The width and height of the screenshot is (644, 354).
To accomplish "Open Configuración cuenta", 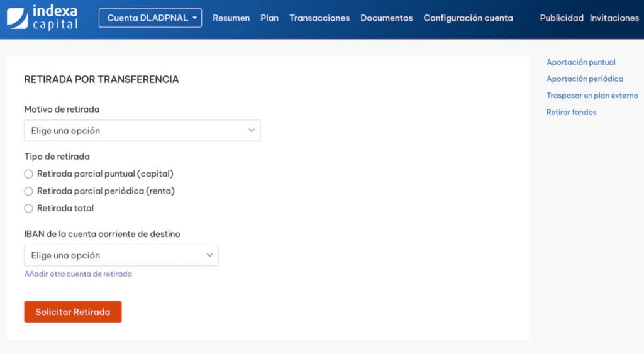I will coord(468,18).
